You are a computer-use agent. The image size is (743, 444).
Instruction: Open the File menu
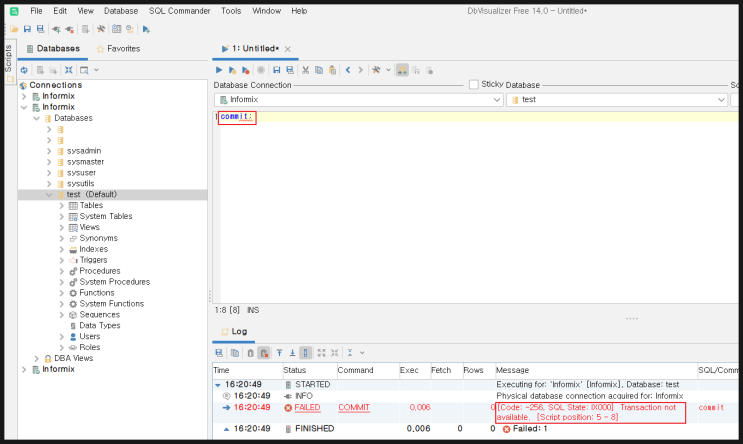coord(36,11)
